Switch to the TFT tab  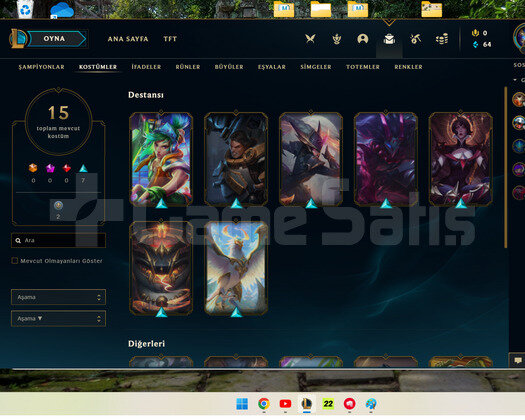tap(170, 39)
